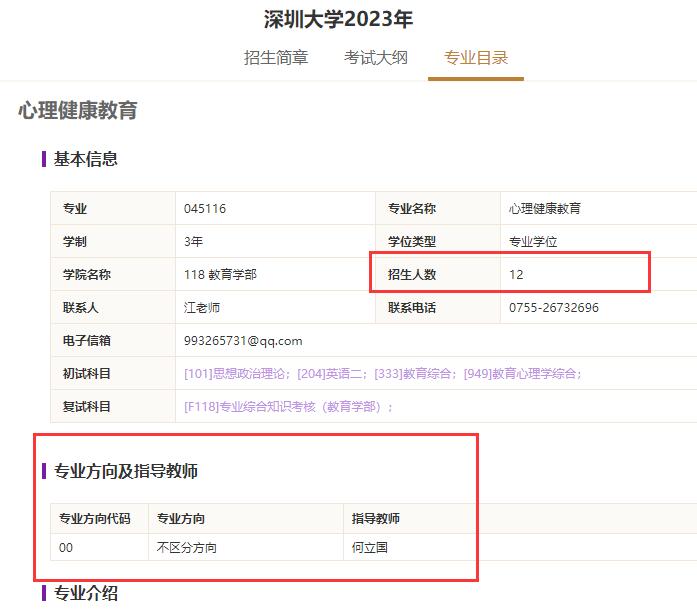Click the 深圳大学2023年 page title
Image resolution: width=697 pixels, height=610 pixels.
click(338, 19)
